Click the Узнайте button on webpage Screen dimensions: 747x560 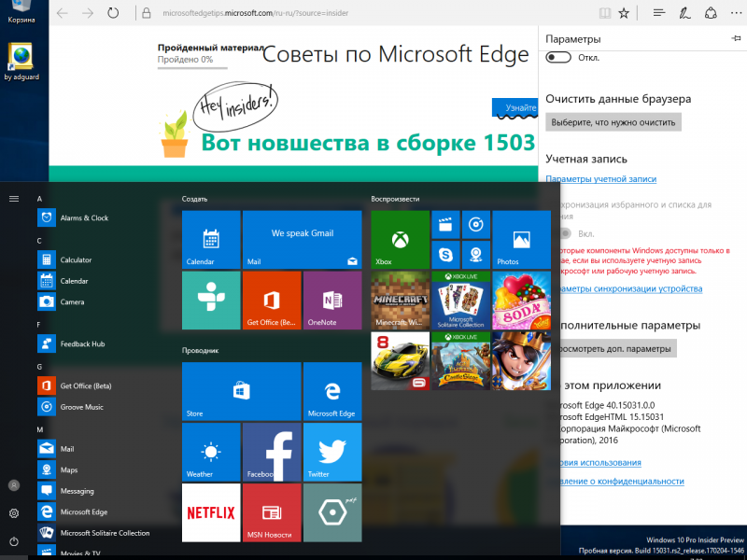(515, 107)
